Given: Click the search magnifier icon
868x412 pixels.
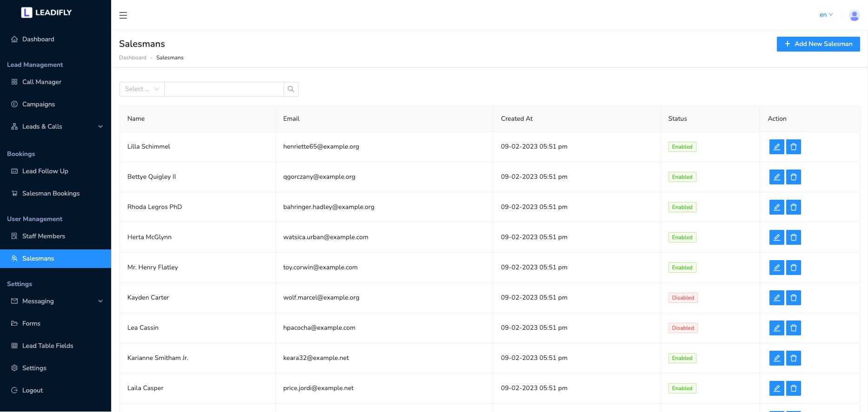Looking at the screenshot, I should click(x=291, y=89).
